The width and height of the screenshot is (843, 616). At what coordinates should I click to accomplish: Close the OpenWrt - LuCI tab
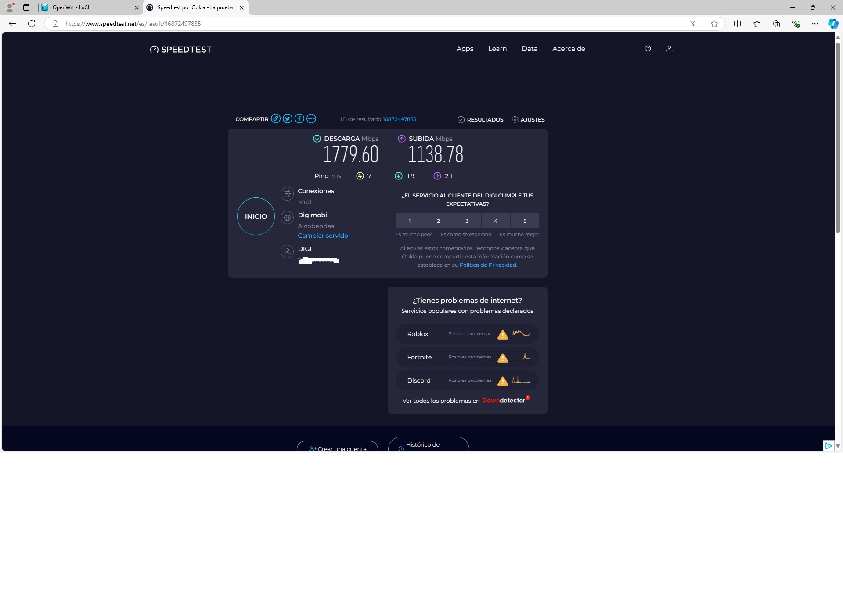pyautogui.click(x=137, y=7)
